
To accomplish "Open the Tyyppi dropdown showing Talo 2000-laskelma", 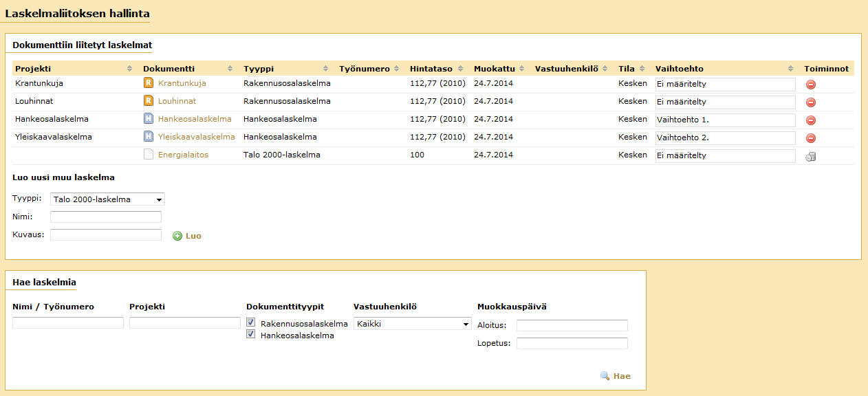I will click(107, 199).
